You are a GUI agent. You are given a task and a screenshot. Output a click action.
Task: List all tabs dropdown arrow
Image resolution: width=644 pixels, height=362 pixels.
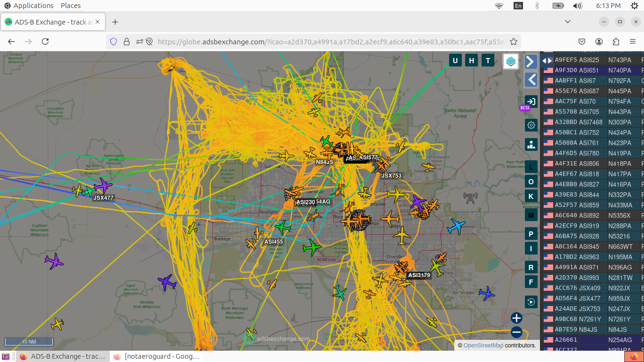(568, 22)
